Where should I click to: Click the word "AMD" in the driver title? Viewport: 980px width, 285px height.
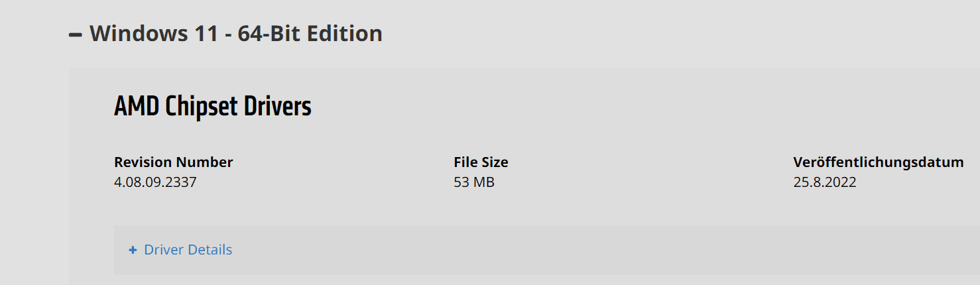coord(137,106)
